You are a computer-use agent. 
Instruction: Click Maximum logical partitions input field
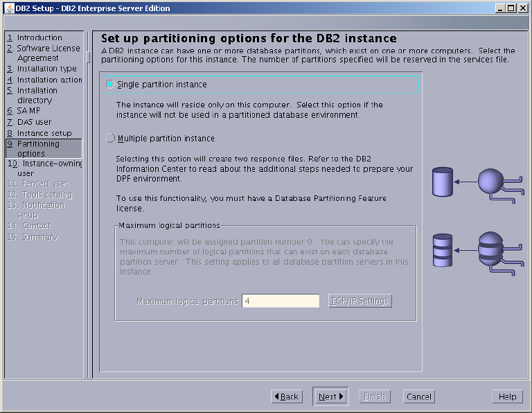coord(281,301)
